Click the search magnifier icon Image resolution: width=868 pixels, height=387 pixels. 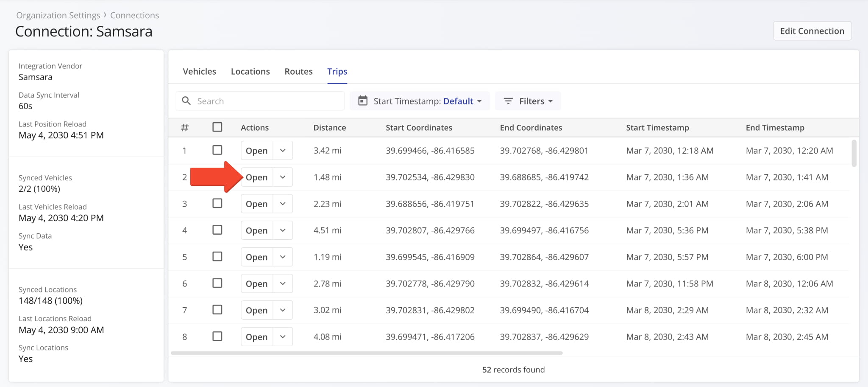tap(186, 101)
